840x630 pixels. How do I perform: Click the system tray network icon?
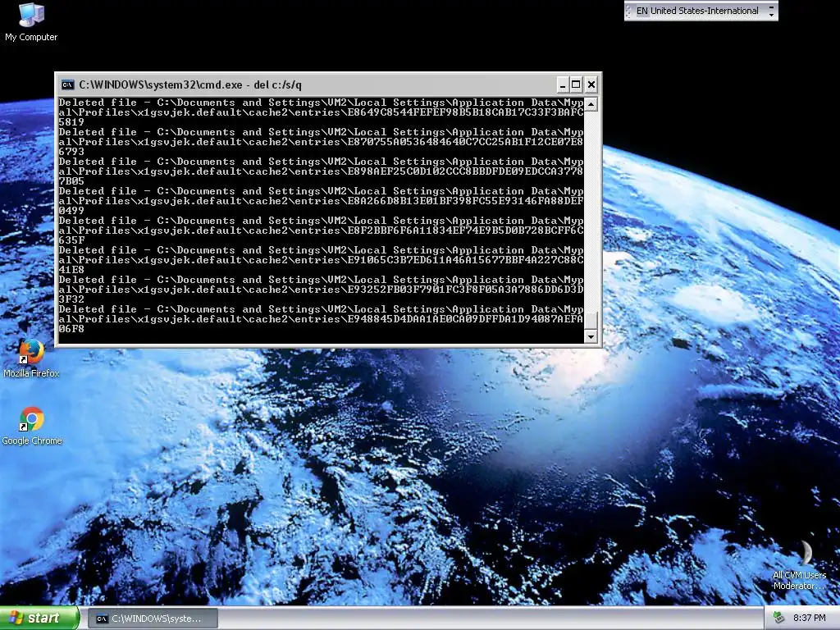(x=778, y=618)
